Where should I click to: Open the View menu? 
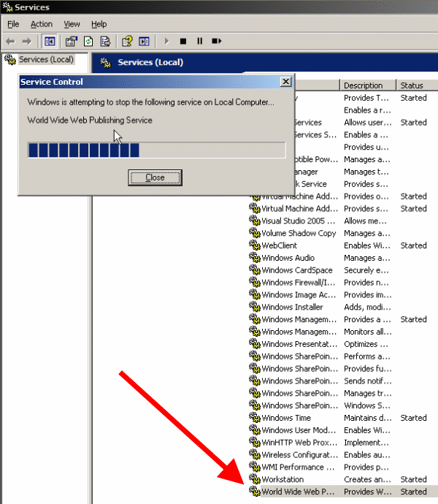72,24
